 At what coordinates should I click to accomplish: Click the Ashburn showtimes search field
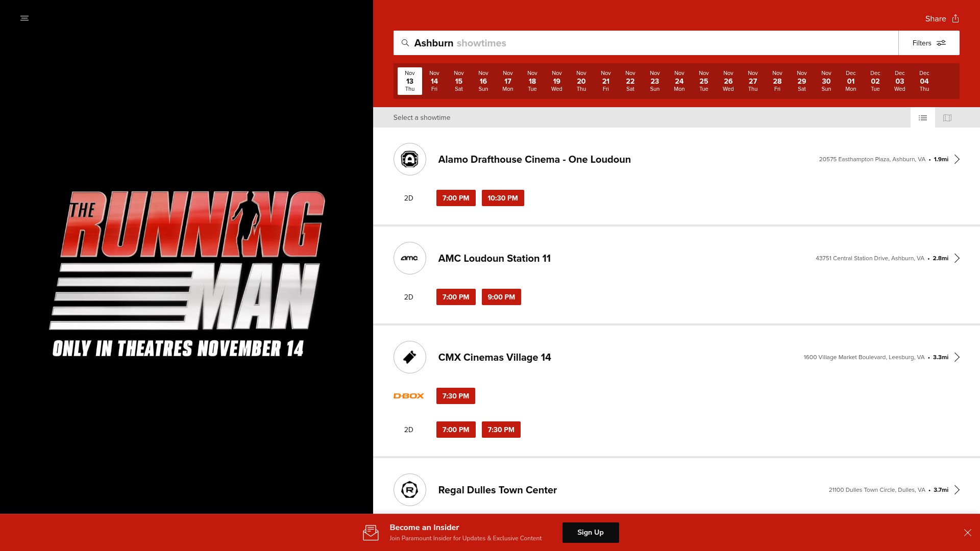coord(646,43)
